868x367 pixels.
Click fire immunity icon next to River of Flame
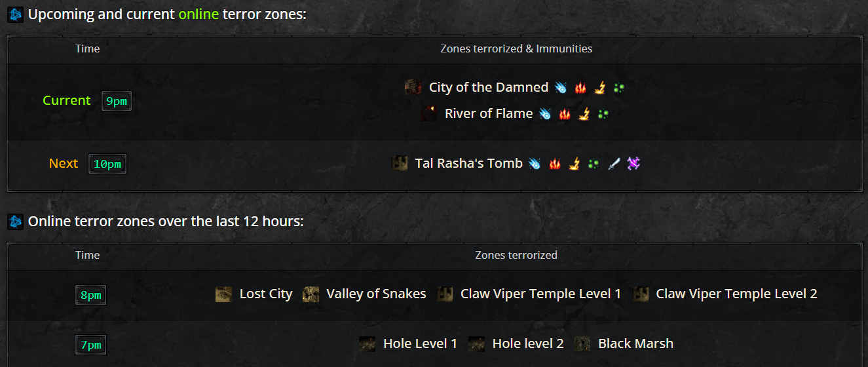click(x=565, y=114)
